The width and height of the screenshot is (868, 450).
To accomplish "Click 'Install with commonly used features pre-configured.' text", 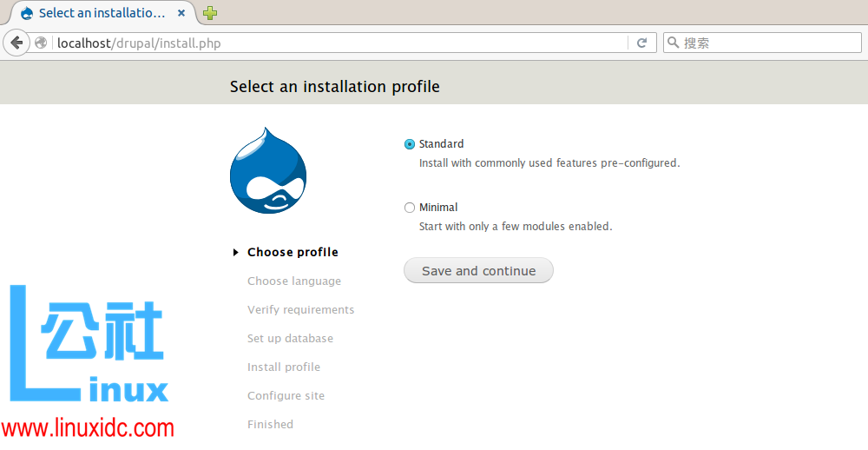I will [x=549, y=163].
